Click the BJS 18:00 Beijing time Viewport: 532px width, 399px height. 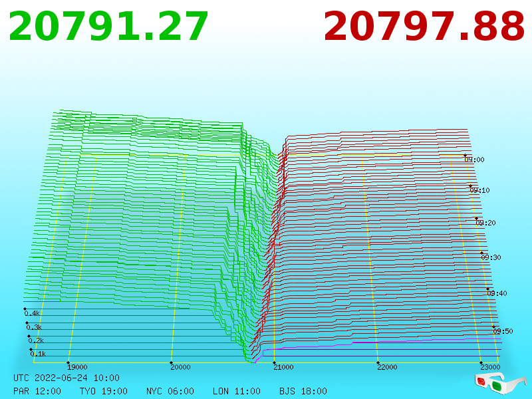(303, 391)
